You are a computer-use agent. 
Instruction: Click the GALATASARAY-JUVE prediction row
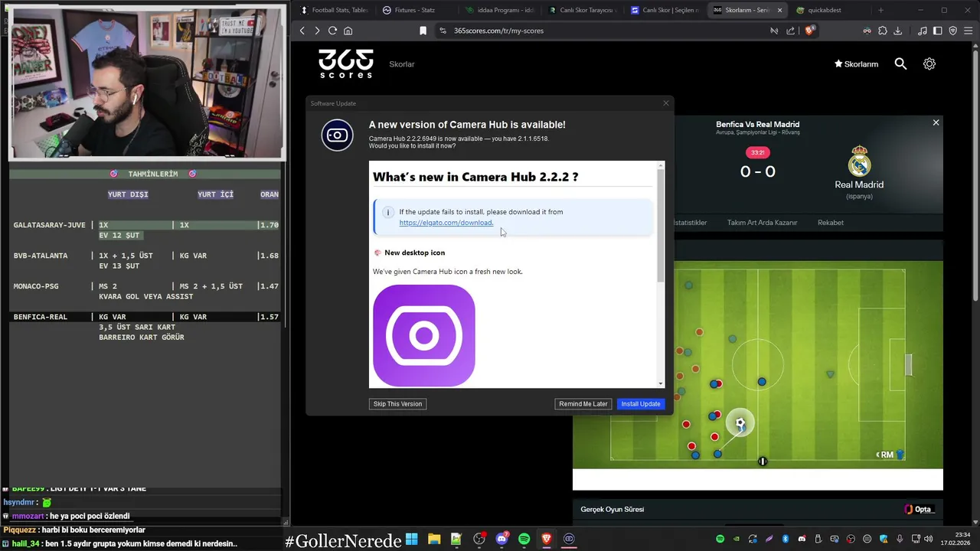(145, 230)
